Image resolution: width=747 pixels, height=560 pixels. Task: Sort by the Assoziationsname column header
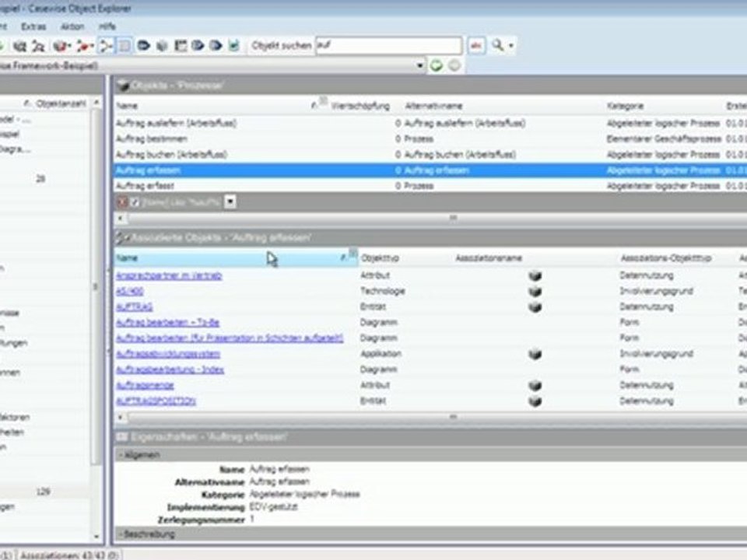pyautogui.click(x=489, y=258)
